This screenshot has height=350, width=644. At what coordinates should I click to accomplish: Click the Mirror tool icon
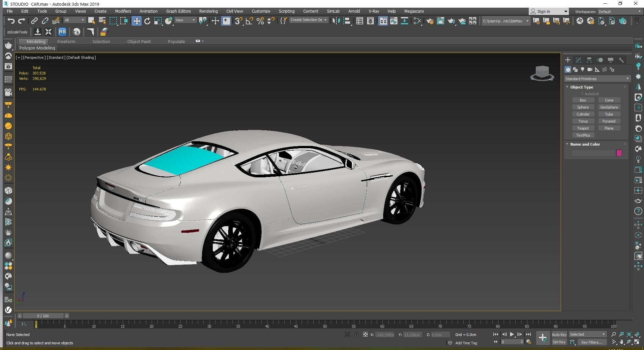(336, 21)
